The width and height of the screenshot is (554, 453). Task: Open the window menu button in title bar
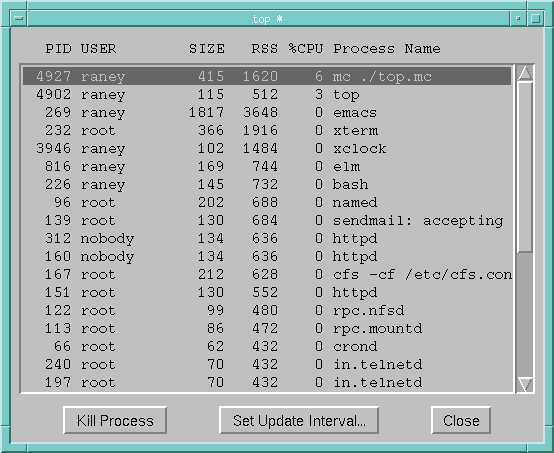pyautogui.click(x=19, y=18)
